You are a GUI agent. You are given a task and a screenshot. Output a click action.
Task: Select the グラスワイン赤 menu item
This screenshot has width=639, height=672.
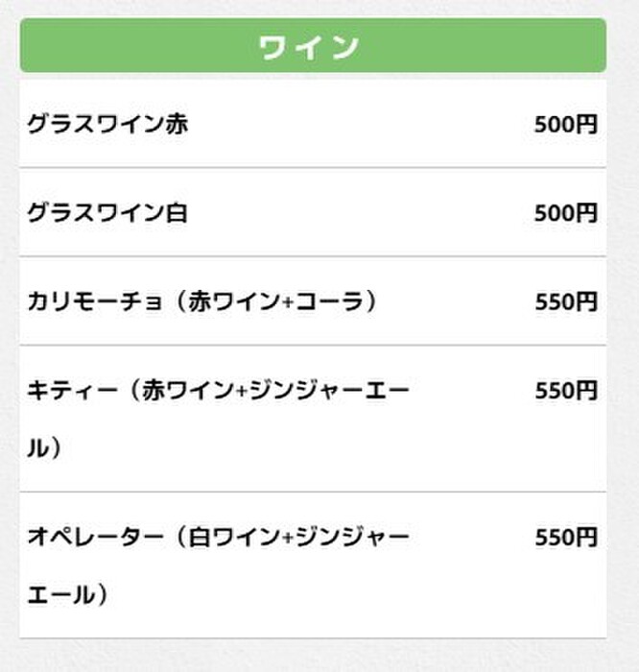pos(313,124)
